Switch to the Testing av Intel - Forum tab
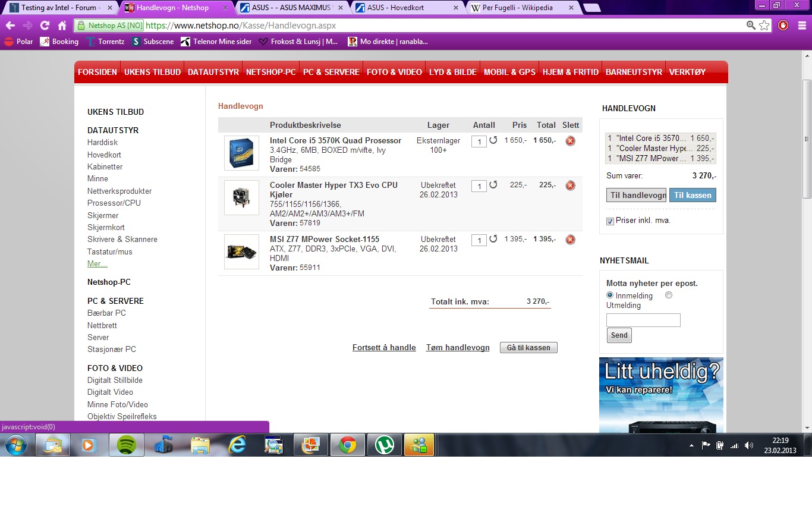The image size is (812, 525). point(59,8)
